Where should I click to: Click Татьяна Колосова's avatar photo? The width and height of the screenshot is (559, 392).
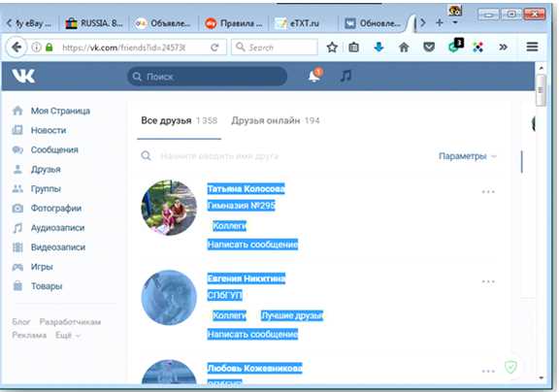click(169, 208)
